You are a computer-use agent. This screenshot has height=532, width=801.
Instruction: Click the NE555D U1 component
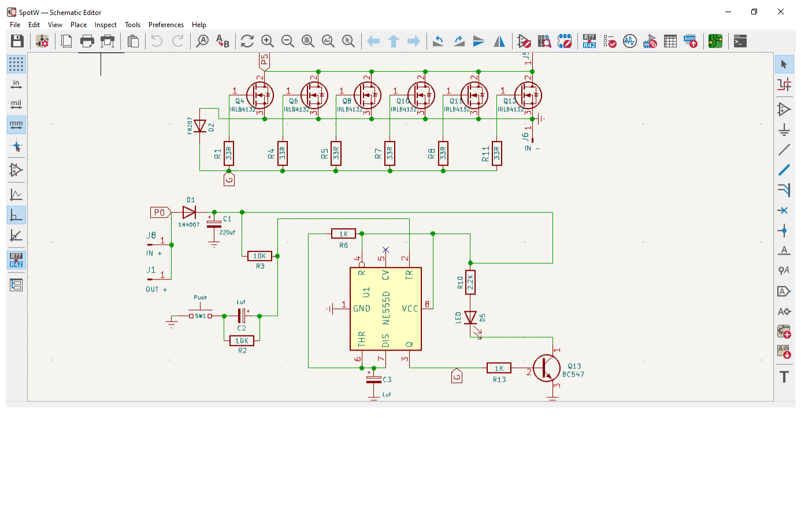pos(385,308)
